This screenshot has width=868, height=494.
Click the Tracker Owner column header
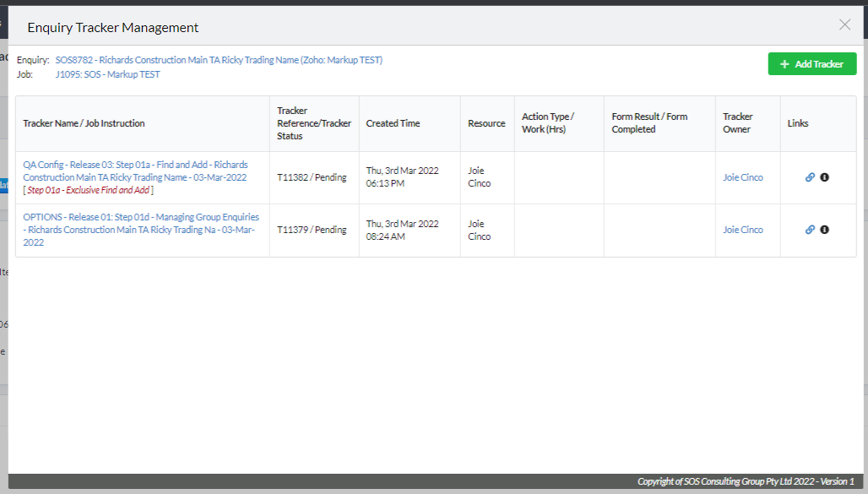point(737,123)
